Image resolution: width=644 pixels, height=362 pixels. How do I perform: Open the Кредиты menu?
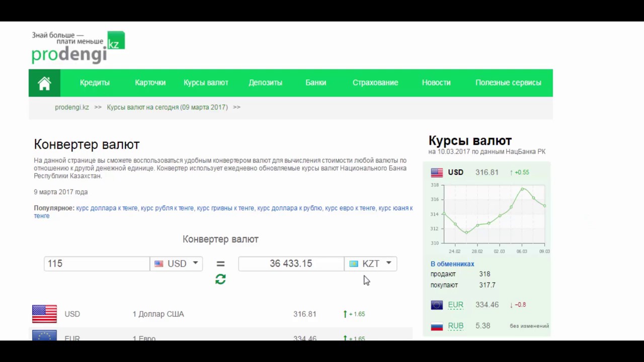pos(95,82)
